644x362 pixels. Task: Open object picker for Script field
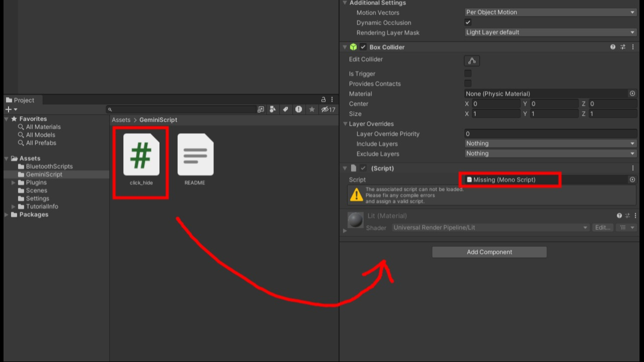click(632, 179)
